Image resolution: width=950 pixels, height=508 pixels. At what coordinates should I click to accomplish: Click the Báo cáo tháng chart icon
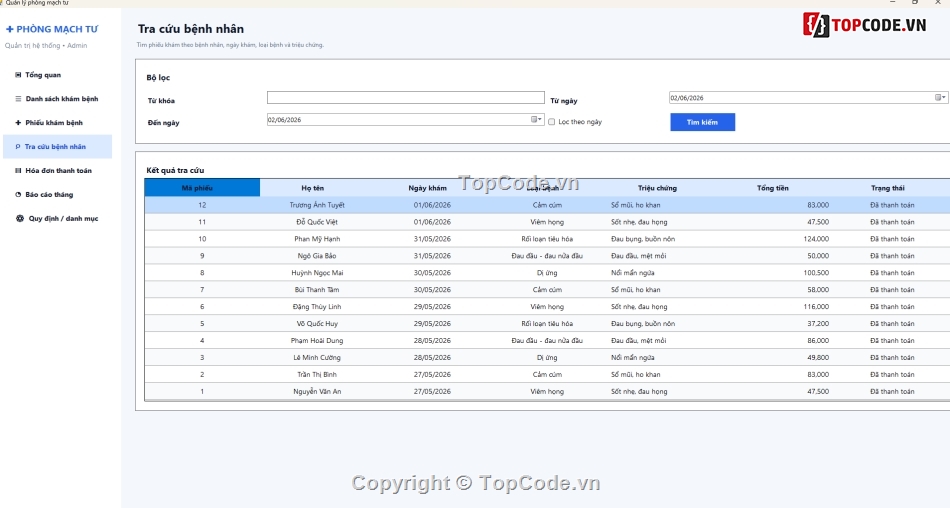(x=18, y=195)
